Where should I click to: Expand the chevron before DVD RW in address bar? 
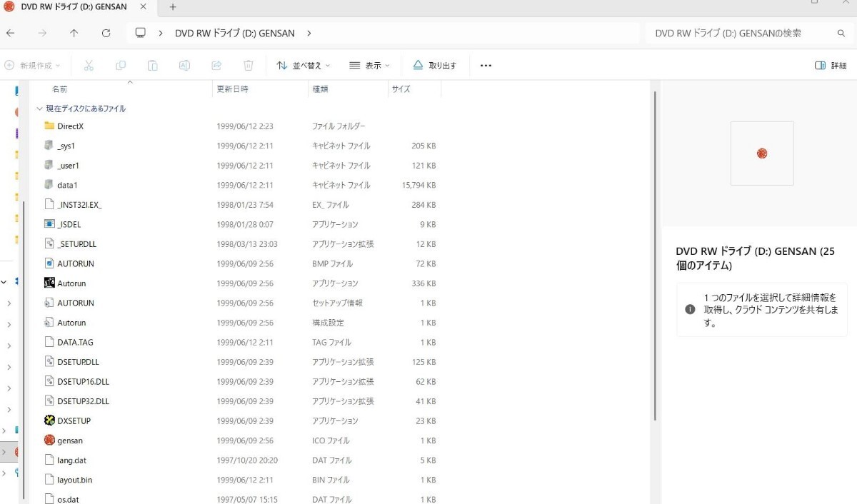[161, 34]
